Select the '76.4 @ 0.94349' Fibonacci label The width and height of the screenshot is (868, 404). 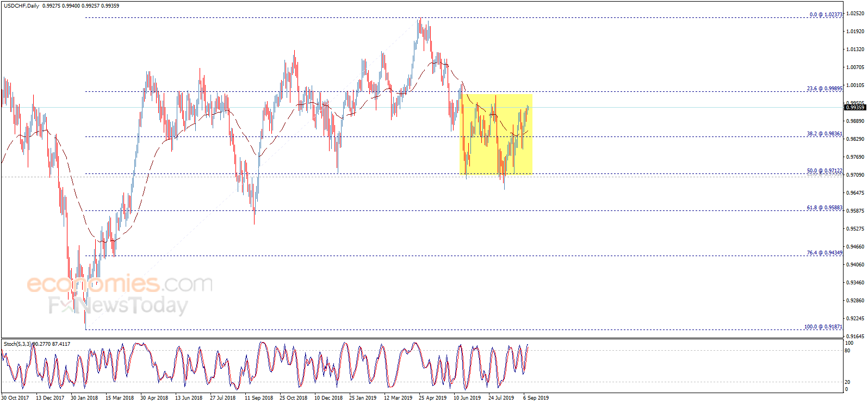pyautogui.click(x=824, y=253)
